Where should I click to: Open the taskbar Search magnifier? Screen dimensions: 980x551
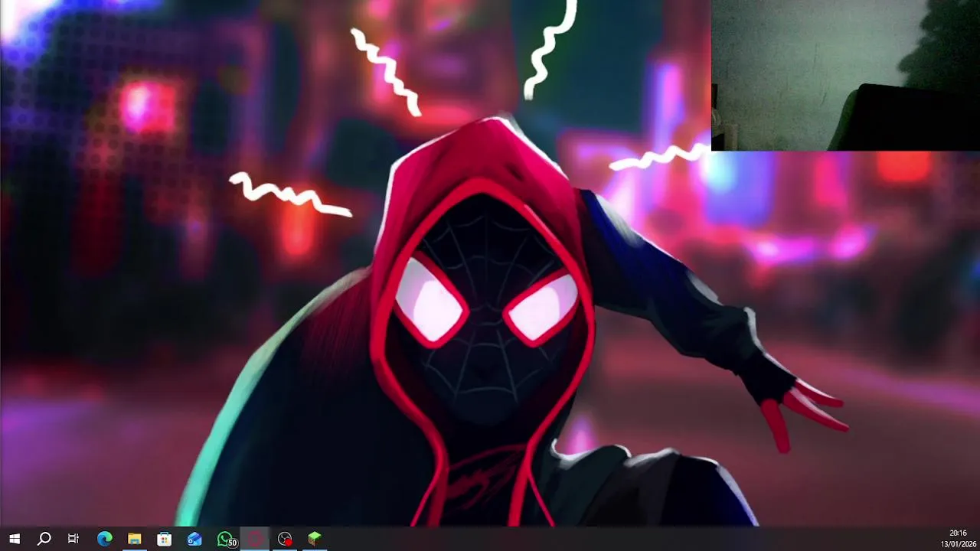[x=44, y=539]
